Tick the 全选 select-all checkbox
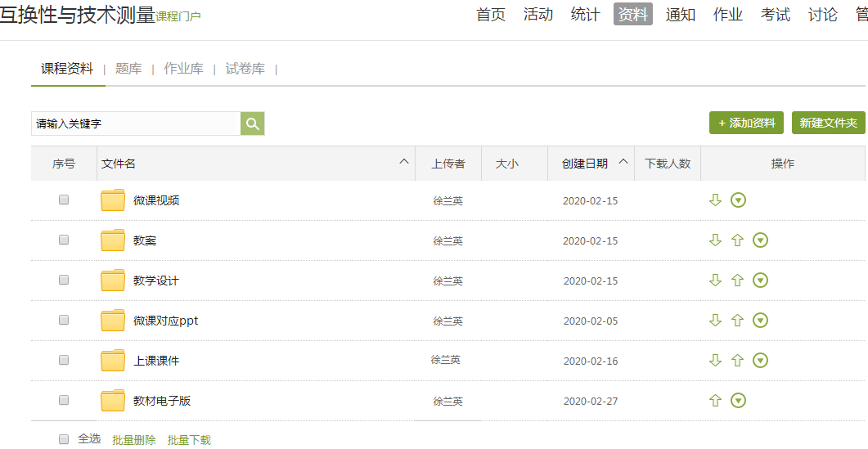 click(64, 439)
